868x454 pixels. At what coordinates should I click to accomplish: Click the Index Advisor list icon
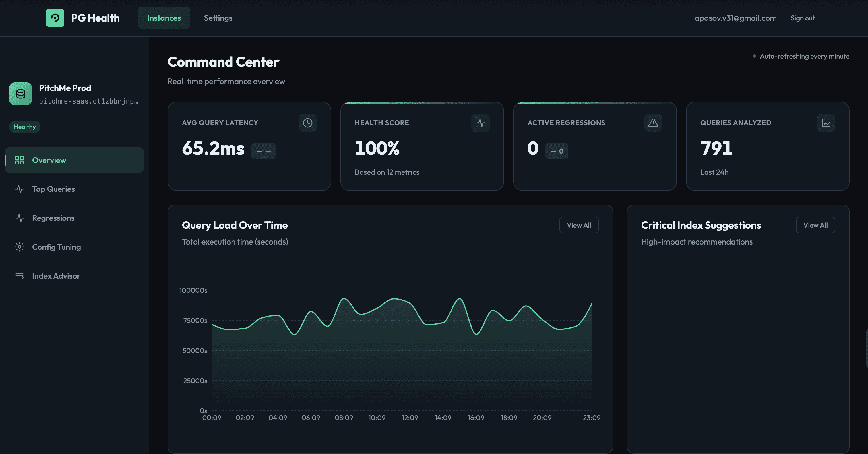pos(20,276)
